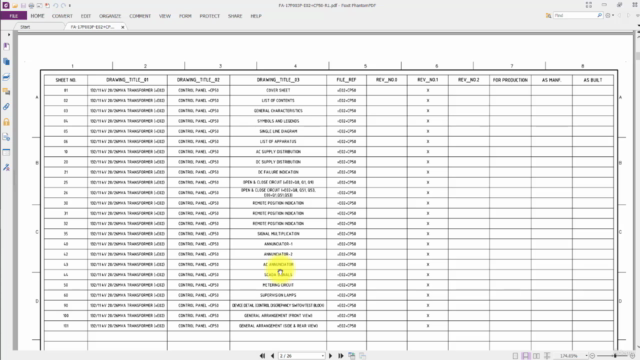Go to last page button
The width and height of the screenshot is (640, 360).
click(x=340, y=356)
